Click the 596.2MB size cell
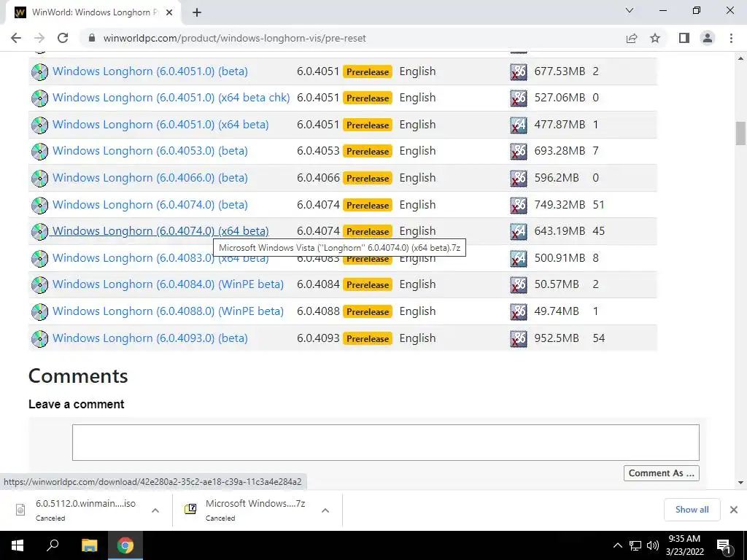747x560 pixels. (x=557, y=178)
